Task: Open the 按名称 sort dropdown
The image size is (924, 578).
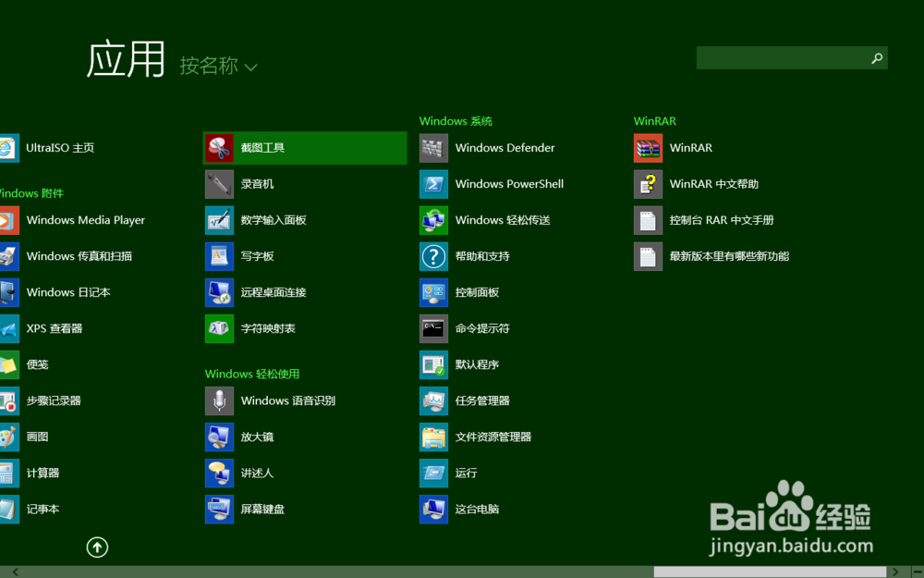Action: click(218, 66)
